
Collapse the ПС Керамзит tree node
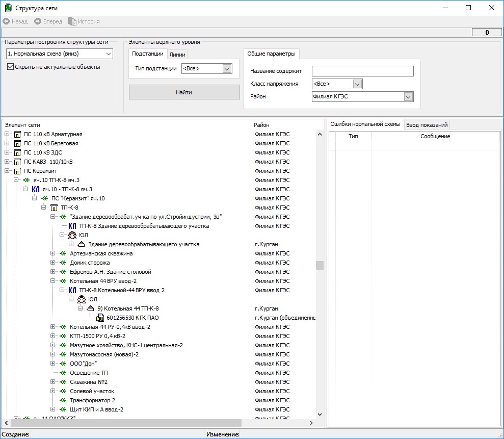pos(7,171)
